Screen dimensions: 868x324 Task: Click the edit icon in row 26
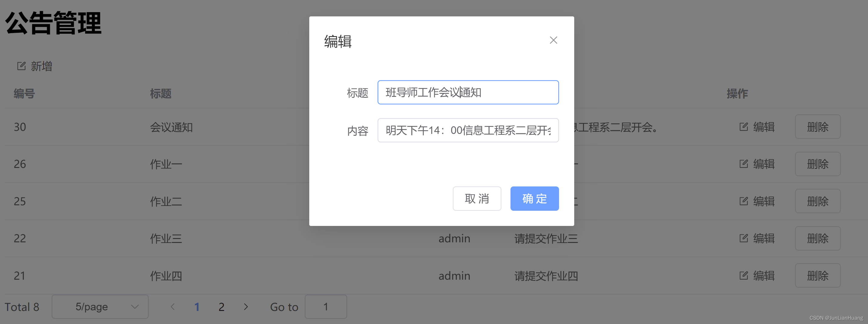pos(744,164)
